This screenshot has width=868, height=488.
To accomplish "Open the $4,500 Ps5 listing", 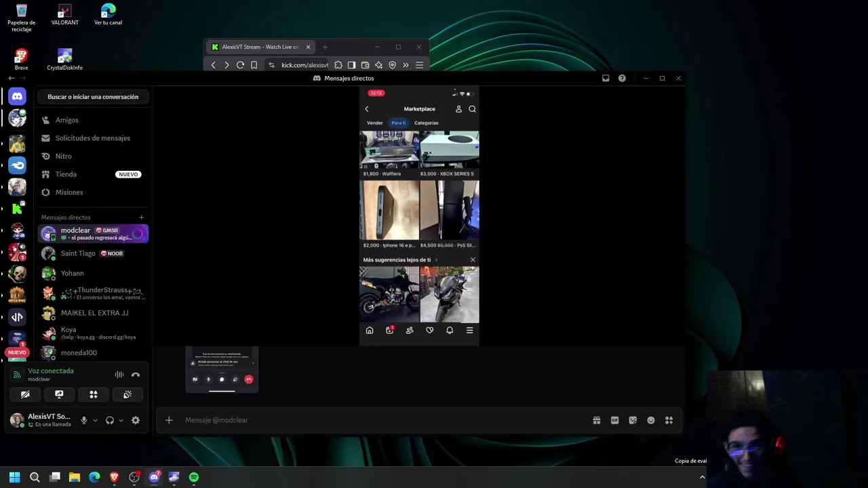I will (450, 214).
